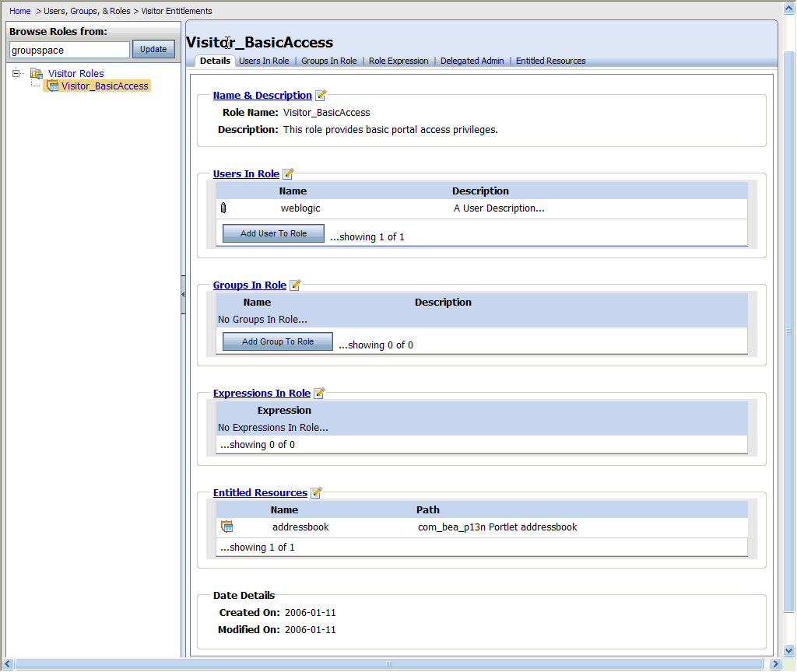Click the Modified On date value
This screenshot has height=672, width=797.
coord(310,630)
